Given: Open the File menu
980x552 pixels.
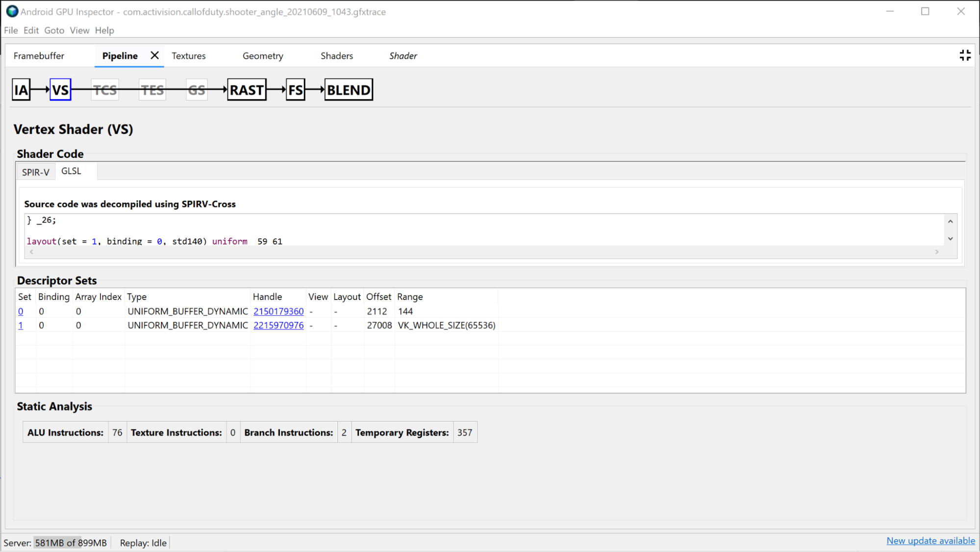Looking at the screenshot, I should click(x=10, y=30).
